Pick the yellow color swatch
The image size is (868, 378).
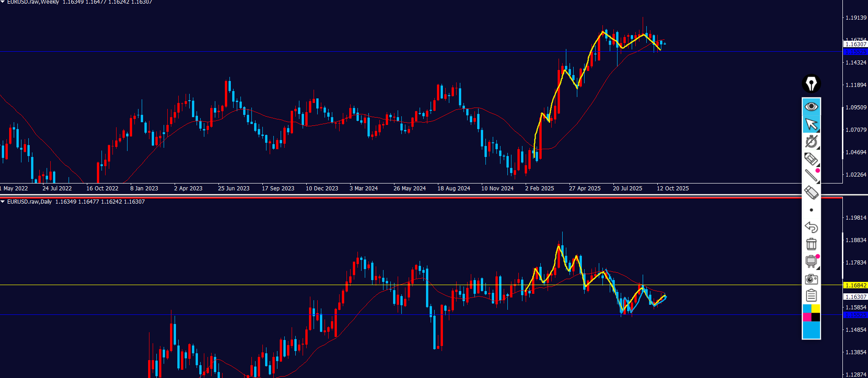(x=815, y=309)
